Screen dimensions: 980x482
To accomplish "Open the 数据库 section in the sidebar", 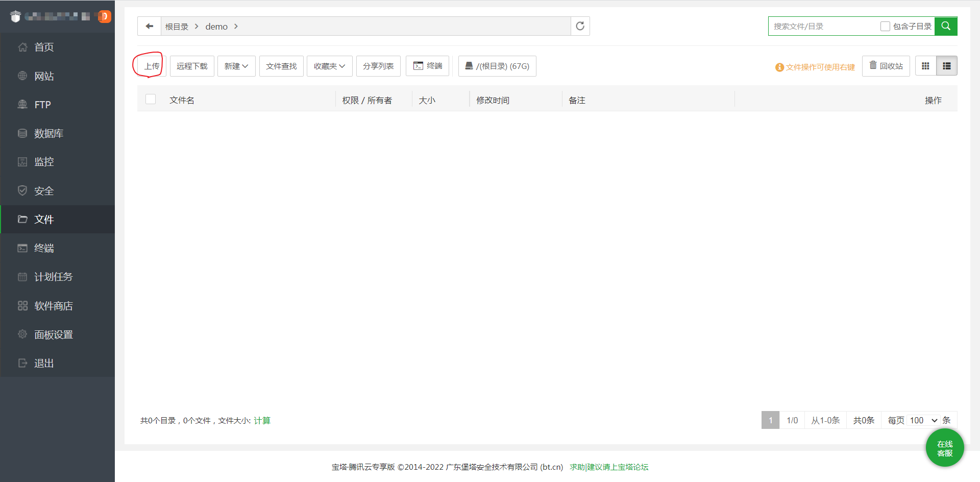I will point(48,133).
